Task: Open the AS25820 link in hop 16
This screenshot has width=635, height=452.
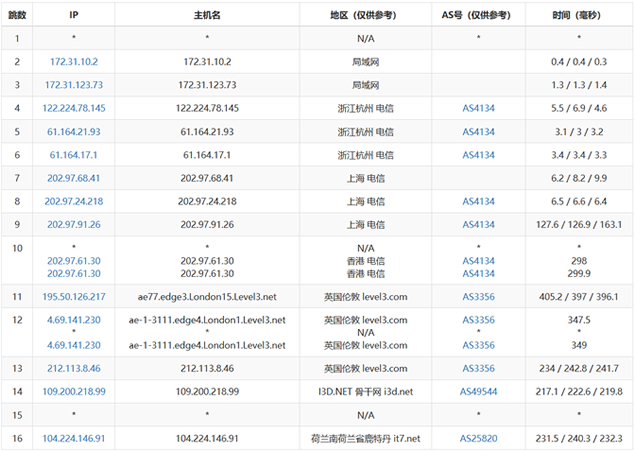Action: pos(478,438)
